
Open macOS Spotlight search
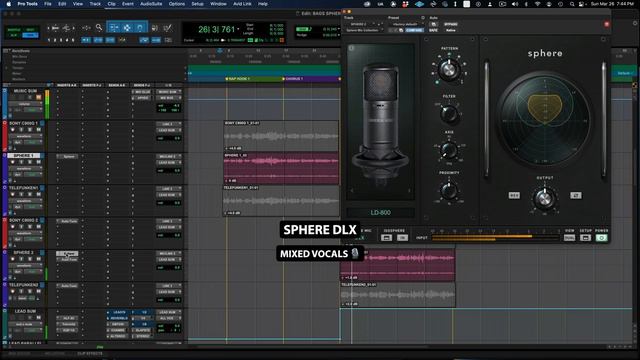pos(572,4)
